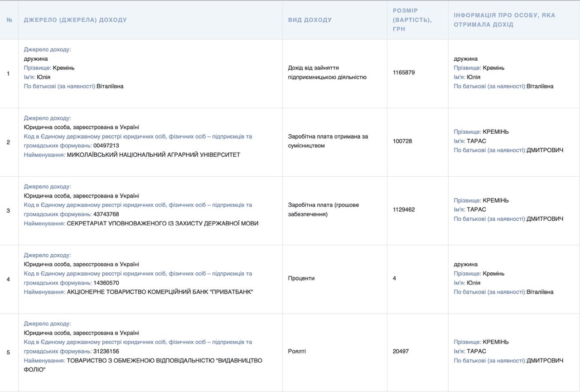
Task: Click the "Джерело (джерела) доходу" column header
Action: click(x=75, y=20)
